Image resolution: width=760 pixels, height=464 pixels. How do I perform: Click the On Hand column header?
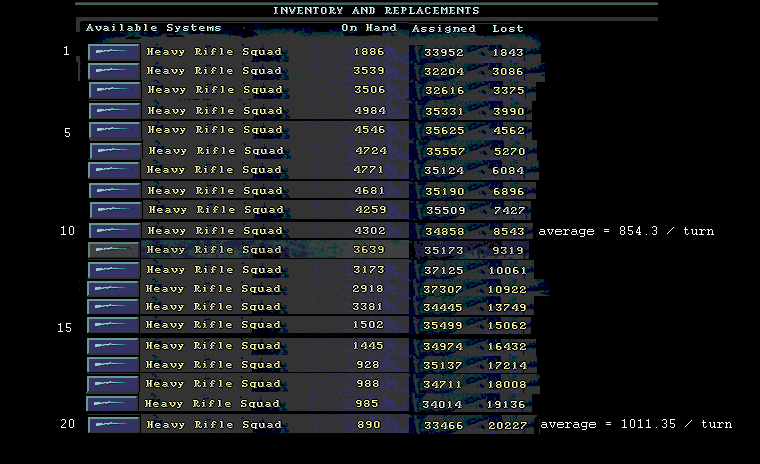click(x=369, y=28)
